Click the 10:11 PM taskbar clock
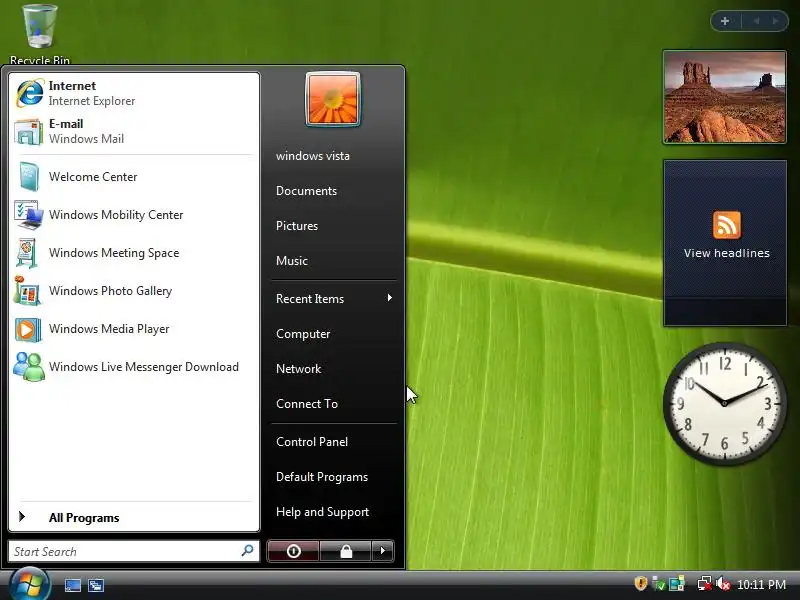The height and width of the screenshot is (600, 800). pyautogui.click(x=761, y=585)
